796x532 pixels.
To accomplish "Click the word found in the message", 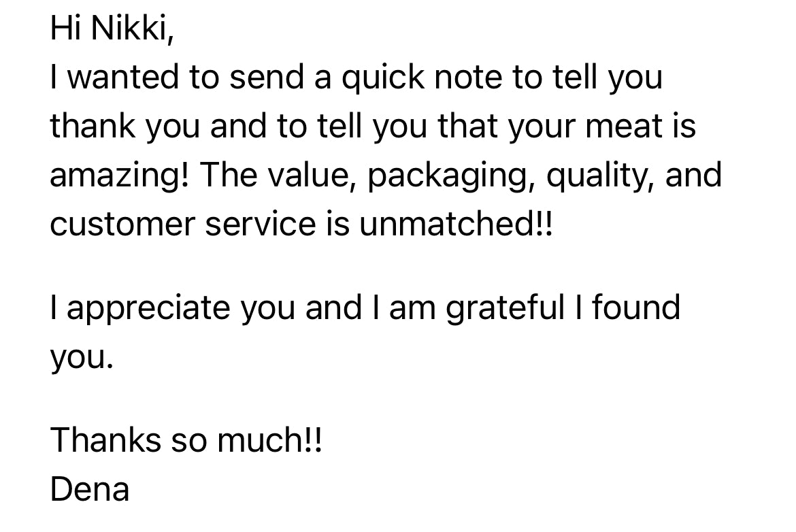I will 636,307.
